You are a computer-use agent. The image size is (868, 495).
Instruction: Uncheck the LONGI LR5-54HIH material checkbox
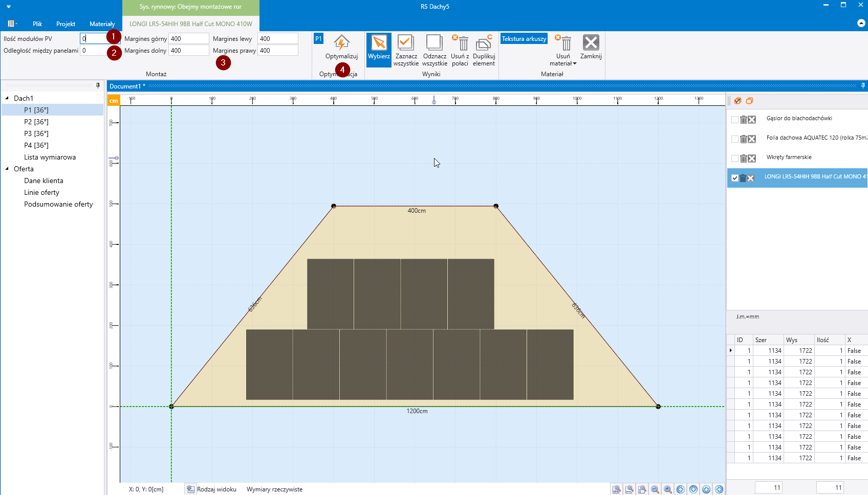coord(735,178)
